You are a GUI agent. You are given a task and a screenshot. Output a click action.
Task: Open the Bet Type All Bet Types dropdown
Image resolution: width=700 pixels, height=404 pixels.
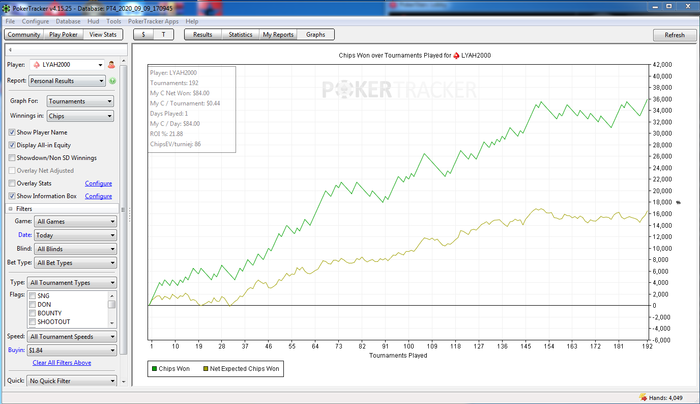point(75,263)
